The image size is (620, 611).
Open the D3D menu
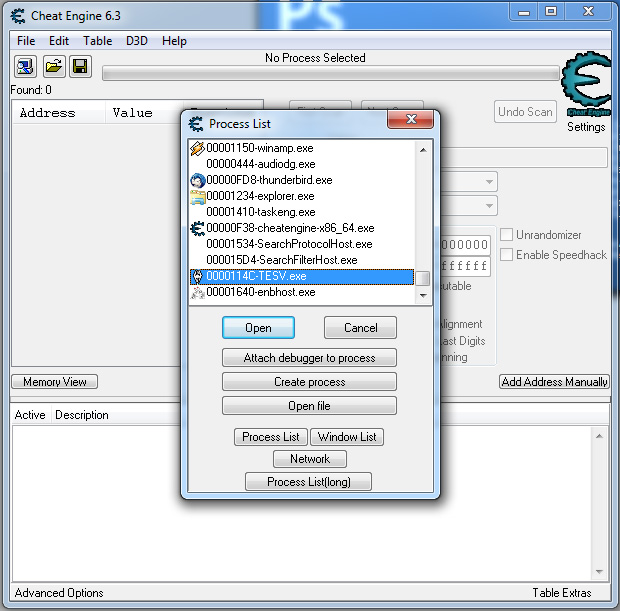pos(137,41)
